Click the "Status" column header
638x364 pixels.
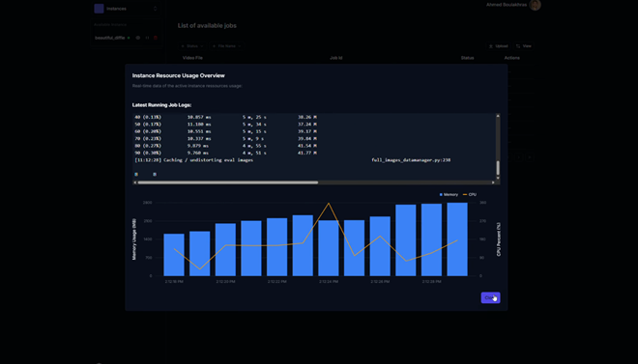click(x=467, y=58)
